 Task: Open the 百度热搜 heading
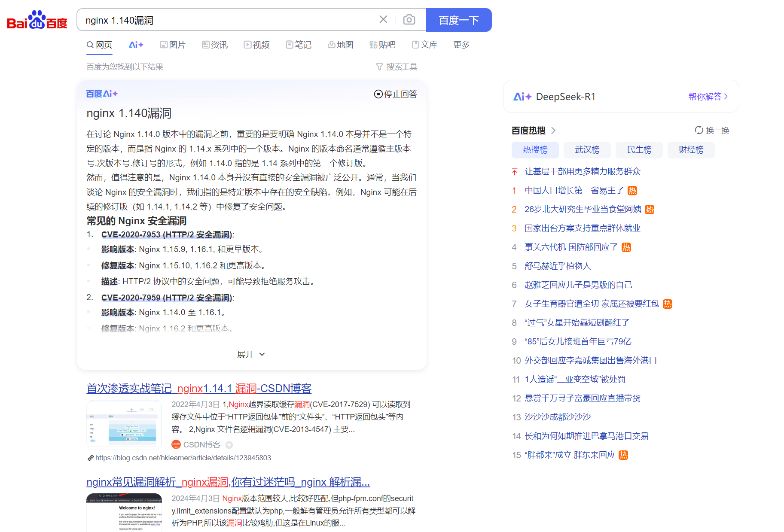tap(528, 130)
